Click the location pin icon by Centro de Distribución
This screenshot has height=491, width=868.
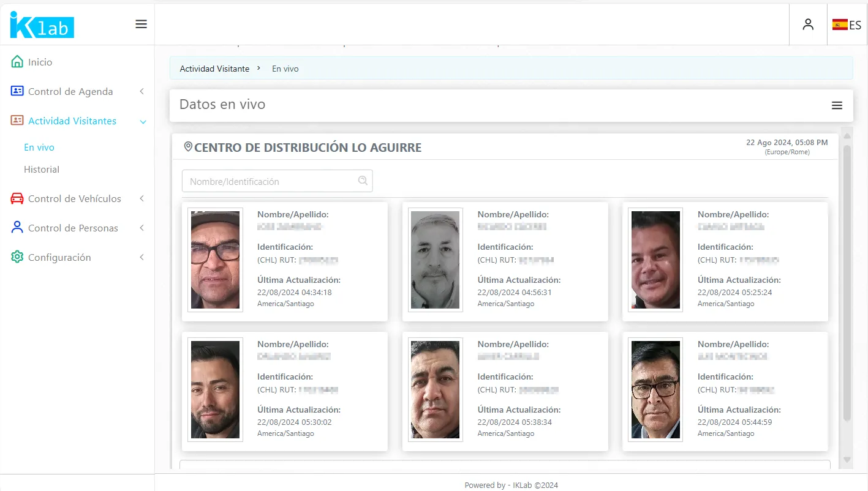[188, 147]
